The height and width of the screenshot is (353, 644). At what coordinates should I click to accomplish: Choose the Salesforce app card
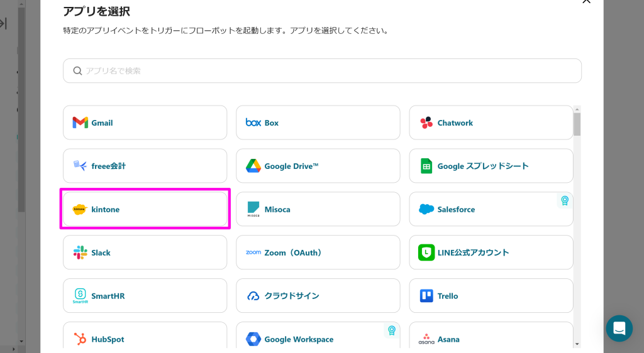(x=491, y=209)
